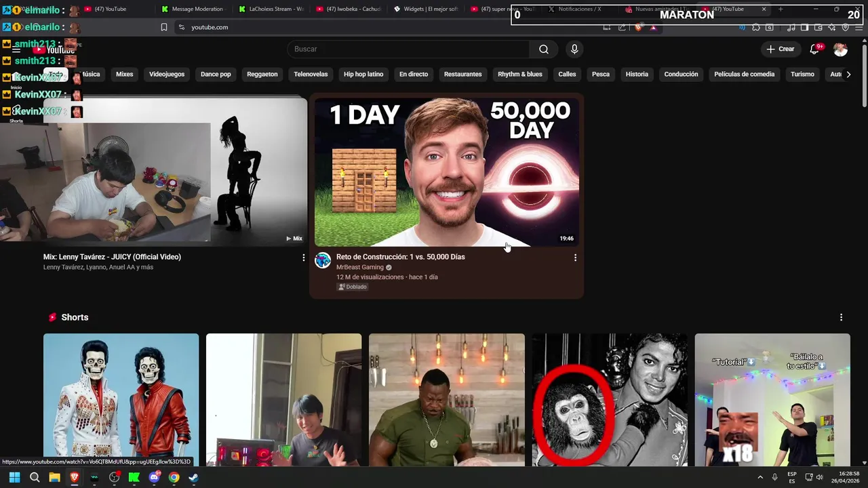The width and height of the screenshot is (868, 488).
Task: Open File Explorer from taskbar
Action: tap(54, 477)
